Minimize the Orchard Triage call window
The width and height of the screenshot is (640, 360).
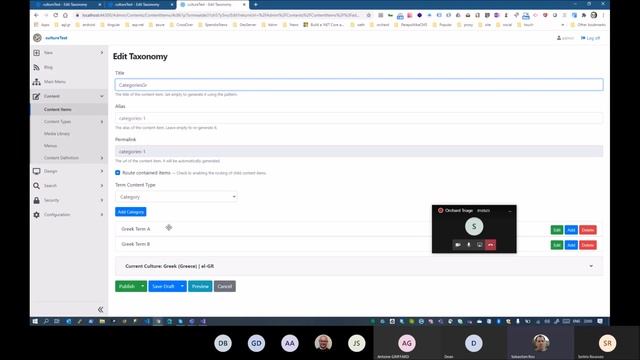(x=509, y=211)
